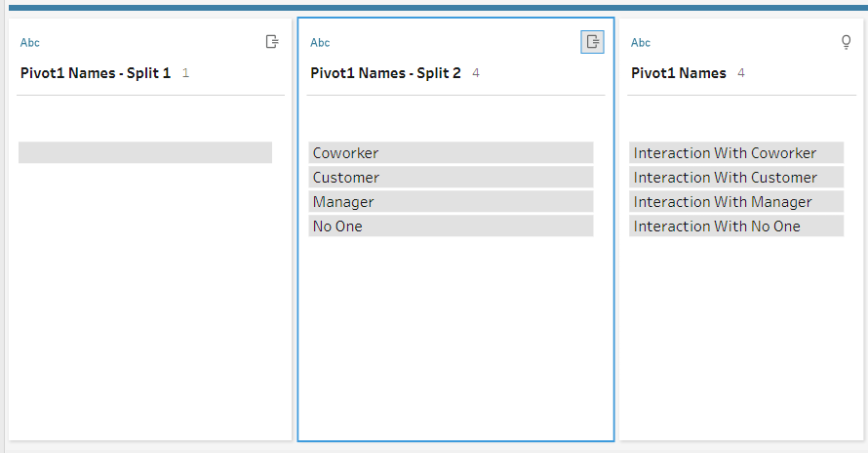Select the blank value bar in Split 1
The width and height of the screenshot is (868, 453).
[x=145, y=153]
